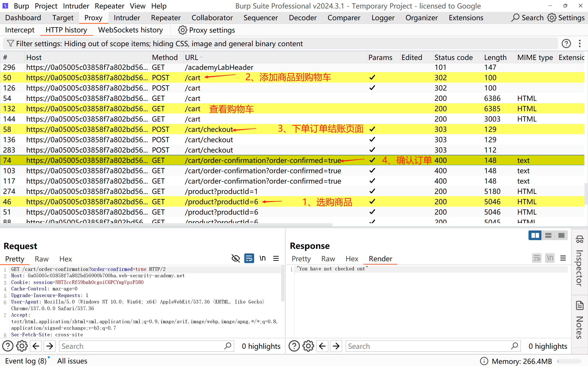Viewport: 588px width, 366px height.
Task: Toggle line wrap button in Request panel
Action: coord(249,258)
